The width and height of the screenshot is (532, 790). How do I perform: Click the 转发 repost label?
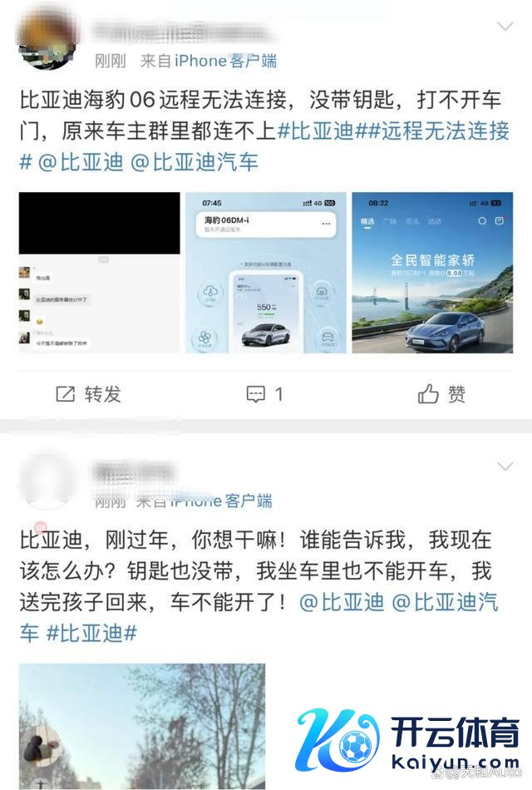103,394
